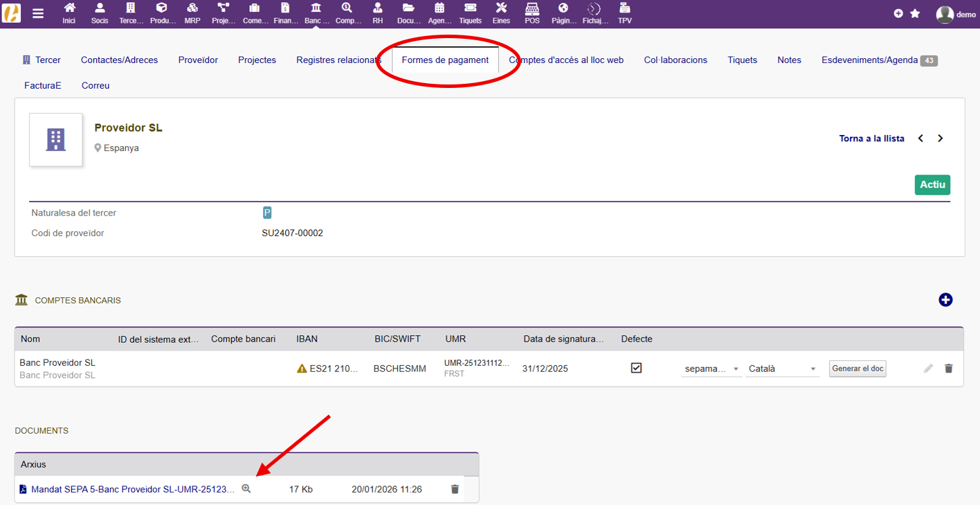
Task: Add a new bank account with plus icon
Action: 945,300
